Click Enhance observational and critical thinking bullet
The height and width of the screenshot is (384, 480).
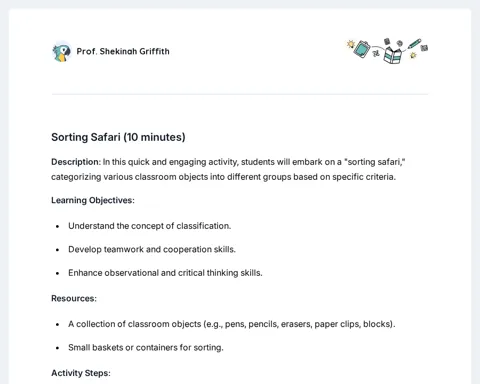click(165, 273)
